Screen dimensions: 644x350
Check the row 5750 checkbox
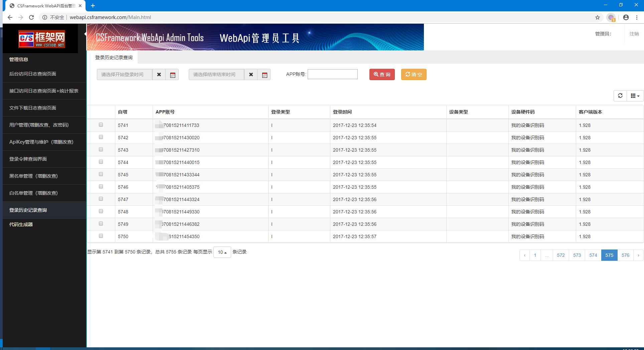click(101, 236)
